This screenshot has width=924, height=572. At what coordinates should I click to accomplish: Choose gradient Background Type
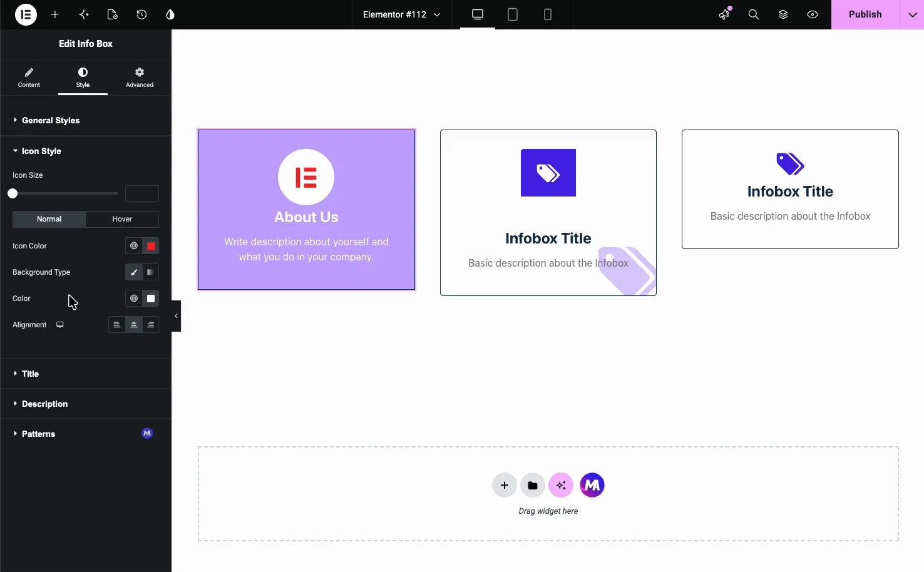coord(151,272)
